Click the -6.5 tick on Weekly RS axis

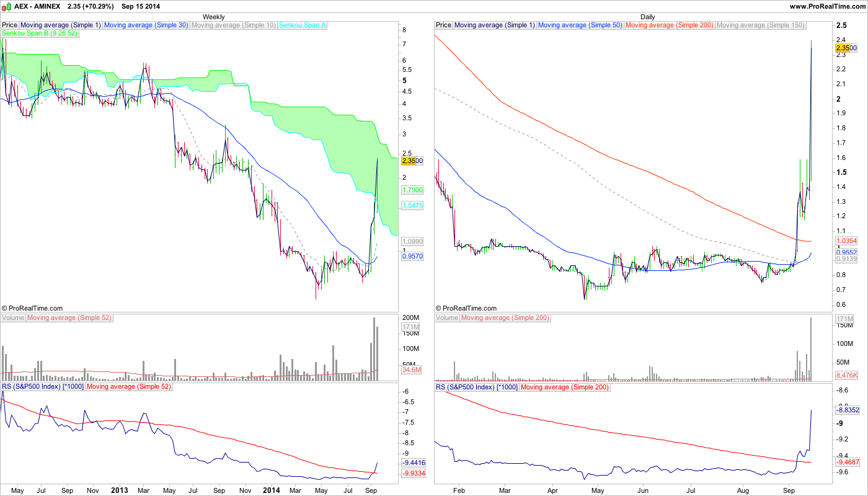tap(409, 402)
